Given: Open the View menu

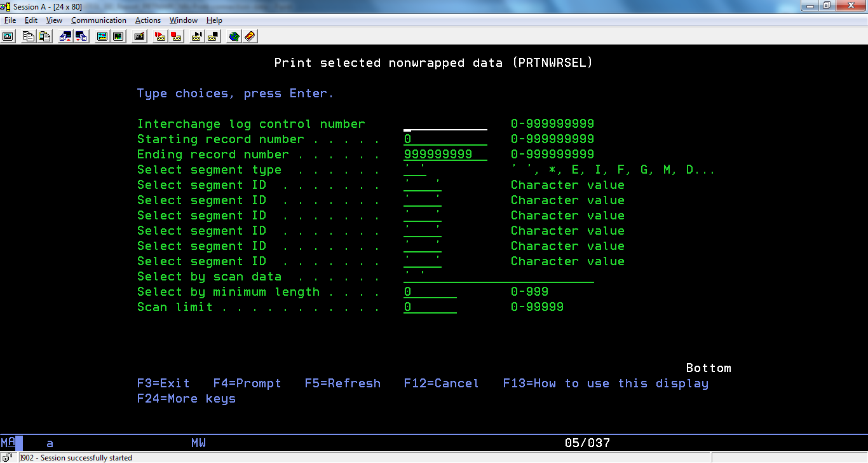Looking at the screenshot, I should [54, 20].
